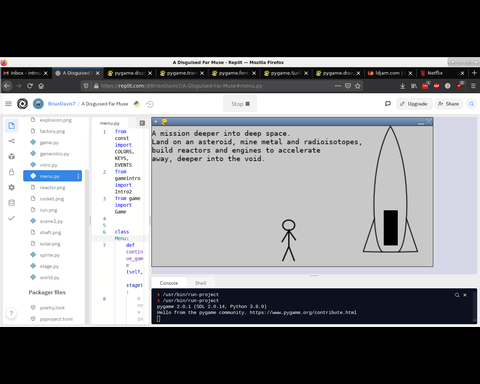Screen dimensions: 480x384
Task: Click the file tree vertical scrollbar
Action: coord(87,246)
